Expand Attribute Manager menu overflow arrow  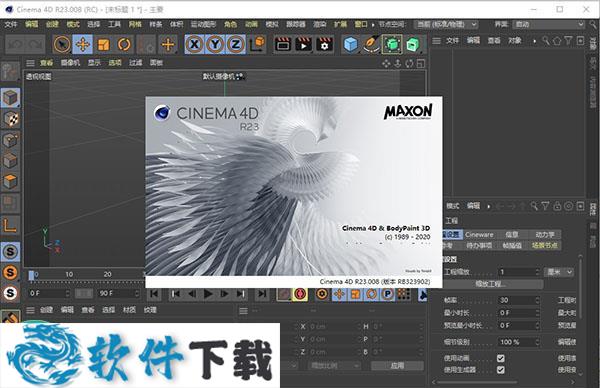tap(488, 207)
